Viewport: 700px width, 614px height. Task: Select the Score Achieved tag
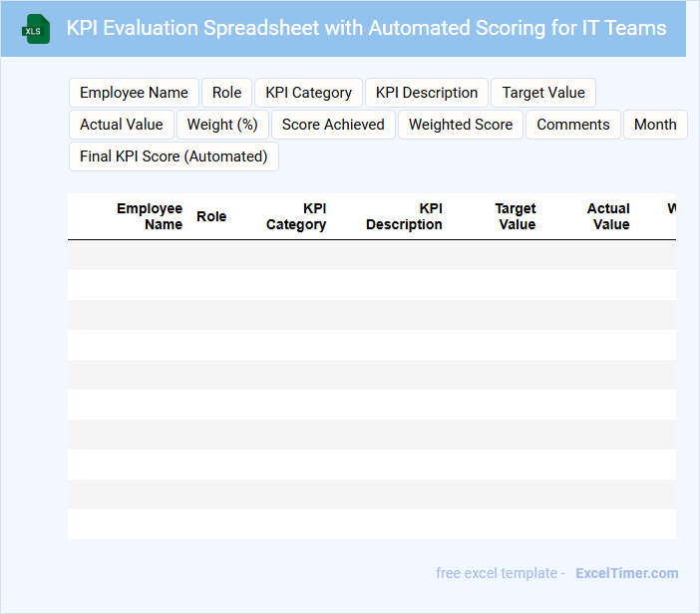333,125
